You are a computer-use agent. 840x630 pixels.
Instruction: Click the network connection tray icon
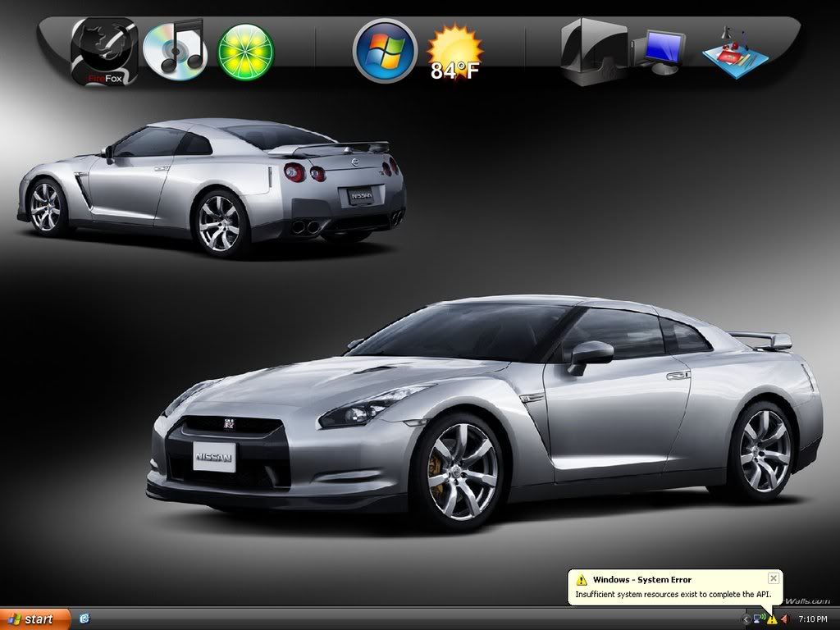click(x=758, y=619)
